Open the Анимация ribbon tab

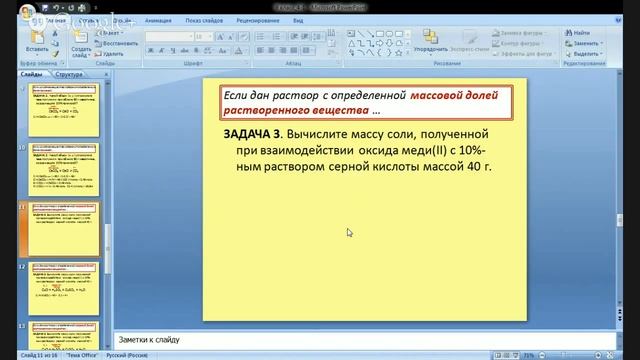click(x=158, y=20)
